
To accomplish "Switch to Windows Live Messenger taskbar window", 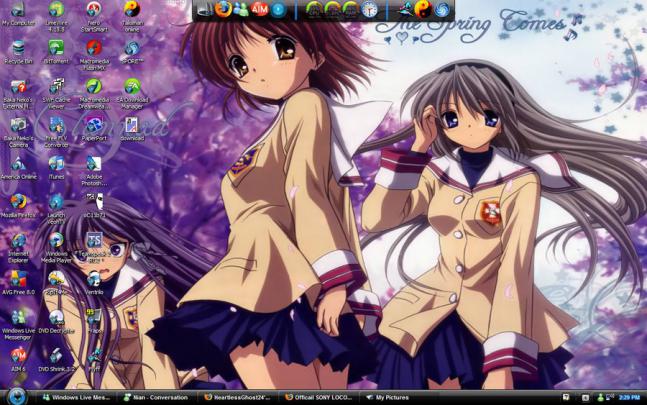I will (x=76, y=398).
